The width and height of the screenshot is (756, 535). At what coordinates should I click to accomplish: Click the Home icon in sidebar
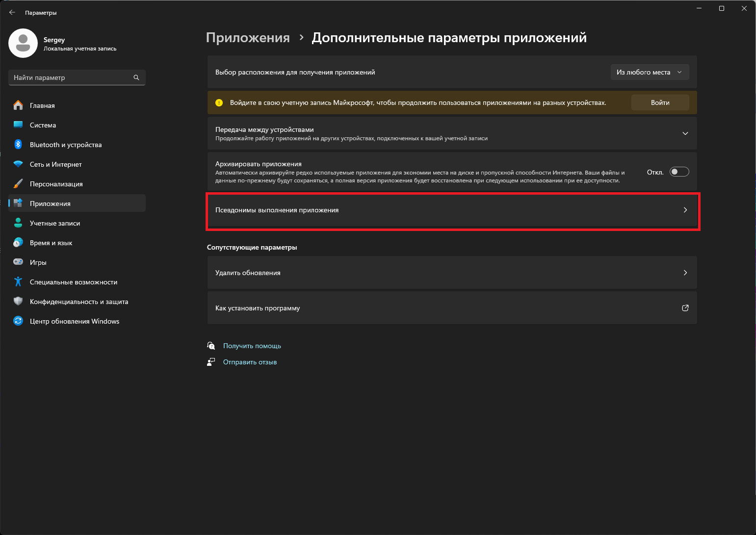[x=18, y=105]
